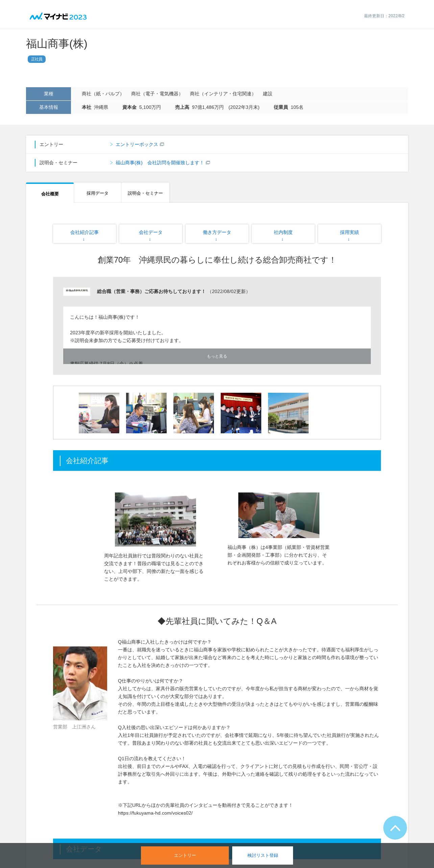This screenshot has width=434, height=868.
Task: Expand message with もっと見る
Action: (217, 356)
